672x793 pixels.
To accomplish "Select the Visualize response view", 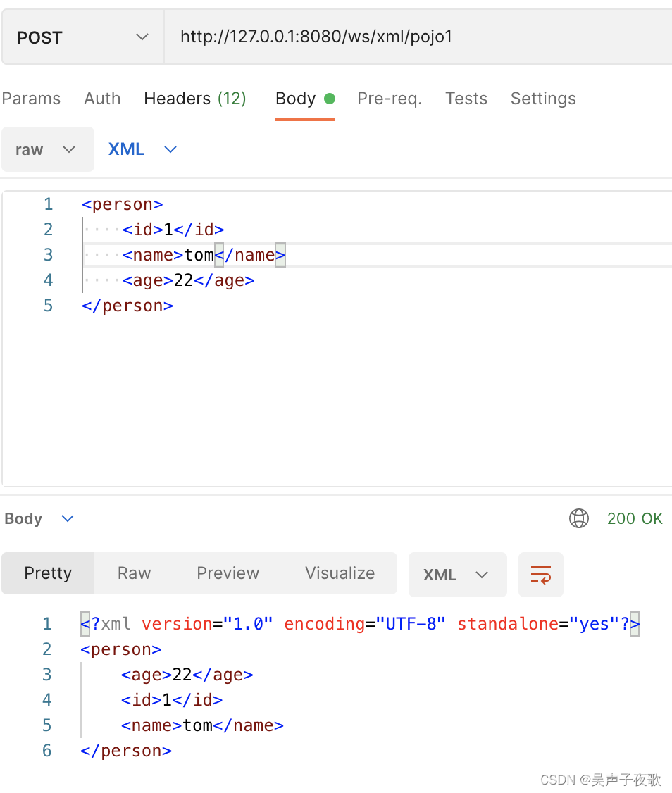I will [340, 573].
